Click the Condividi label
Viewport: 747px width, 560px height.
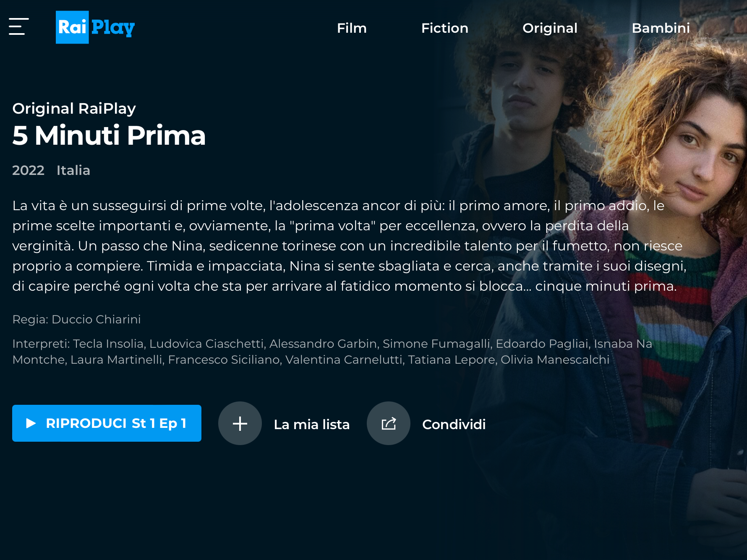click(x=454, y=425)
